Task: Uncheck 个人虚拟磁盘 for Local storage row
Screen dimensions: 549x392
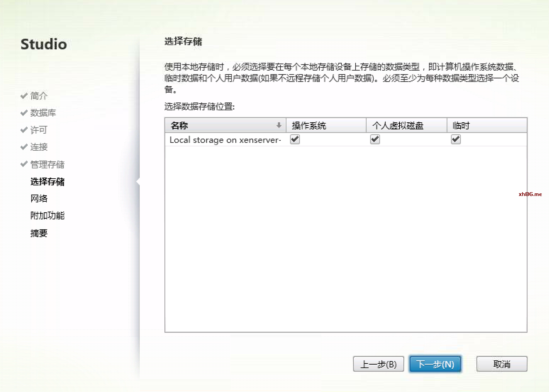Action: pyautogui.click(x=375, y=139)
